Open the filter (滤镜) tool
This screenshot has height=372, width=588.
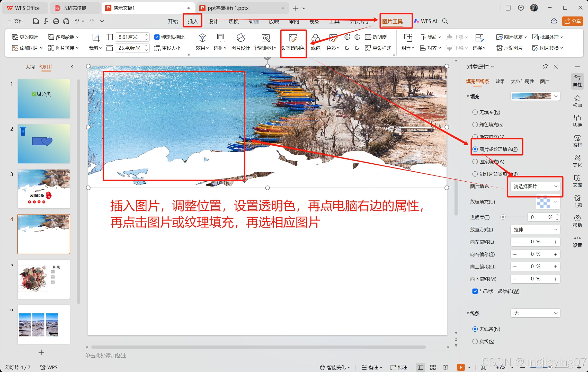pos(315,38)
